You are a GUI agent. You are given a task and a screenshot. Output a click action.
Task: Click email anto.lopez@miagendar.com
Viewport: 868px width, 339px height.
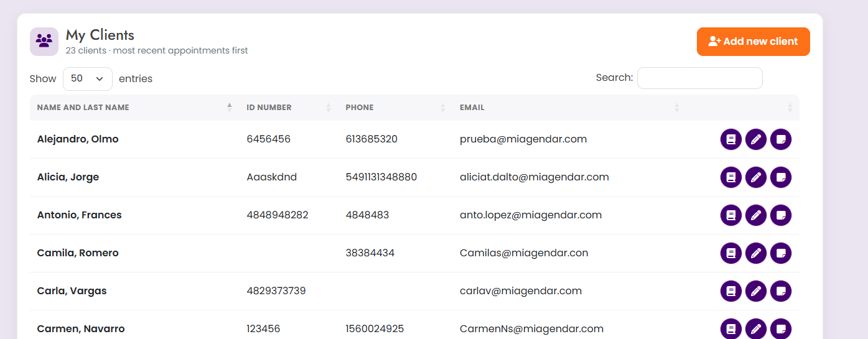(531, 215)
